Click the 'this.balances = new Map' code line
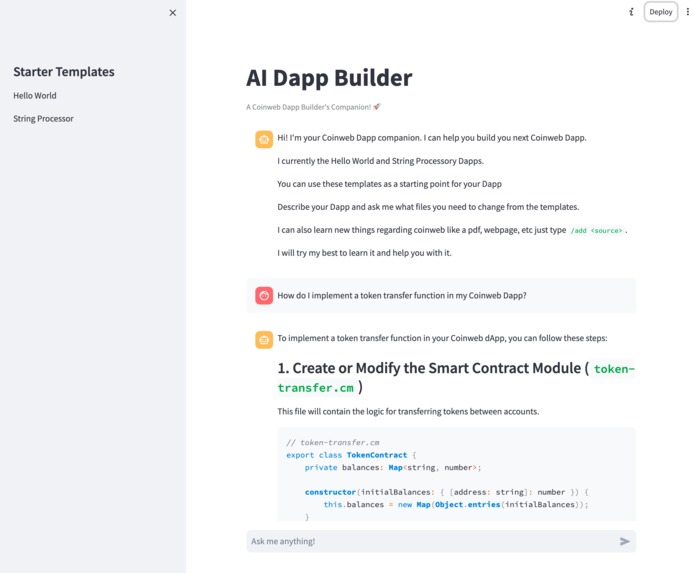Image resolution: width=694 pixels, height=573 pixels. pos(455,504)
